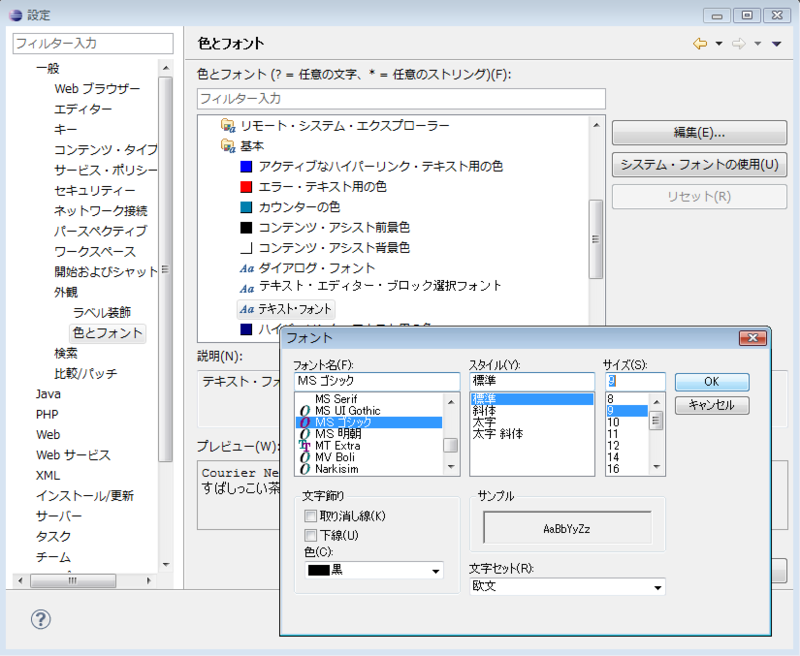This screenshot has width=800, height=656.
Task: Select red swatch for エラー・テキスト用の色
Action: tap(246, 187)
